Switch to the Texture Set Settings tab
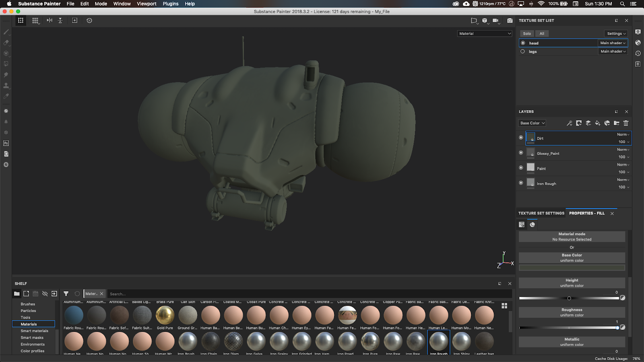The width and height of the screenshot is (644, 362). [541, 213]
